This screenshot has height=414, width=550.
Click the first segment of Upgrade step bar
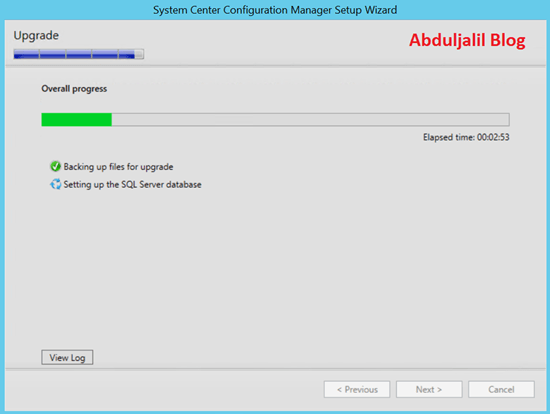(x=26, y=54)
